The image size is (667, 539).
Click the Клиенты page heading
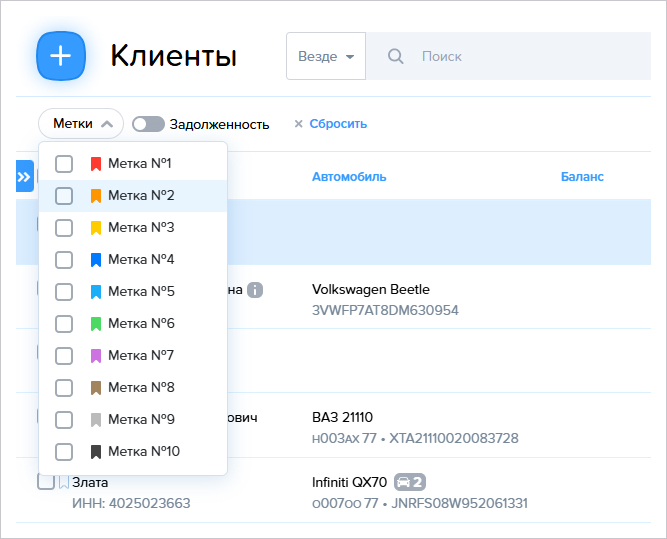click(174, 56)
